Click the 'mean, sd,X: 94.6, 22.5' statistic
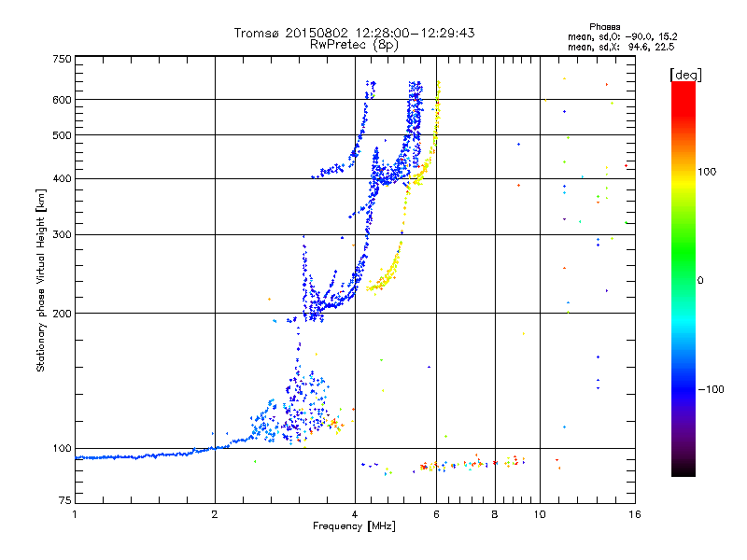The image size is (747, 560). [x=621, y=47]
